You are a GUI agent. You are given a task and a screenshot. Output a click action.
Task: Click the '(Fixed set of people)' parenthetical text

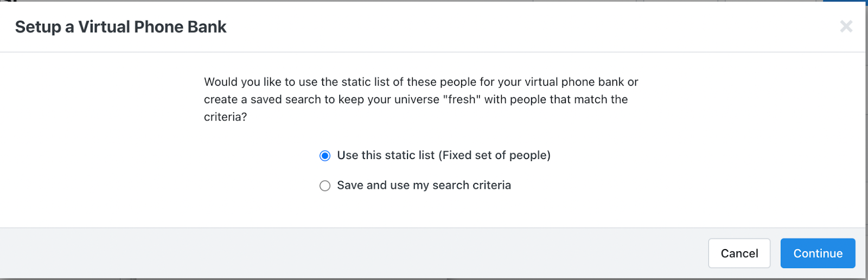pos(494,155)
